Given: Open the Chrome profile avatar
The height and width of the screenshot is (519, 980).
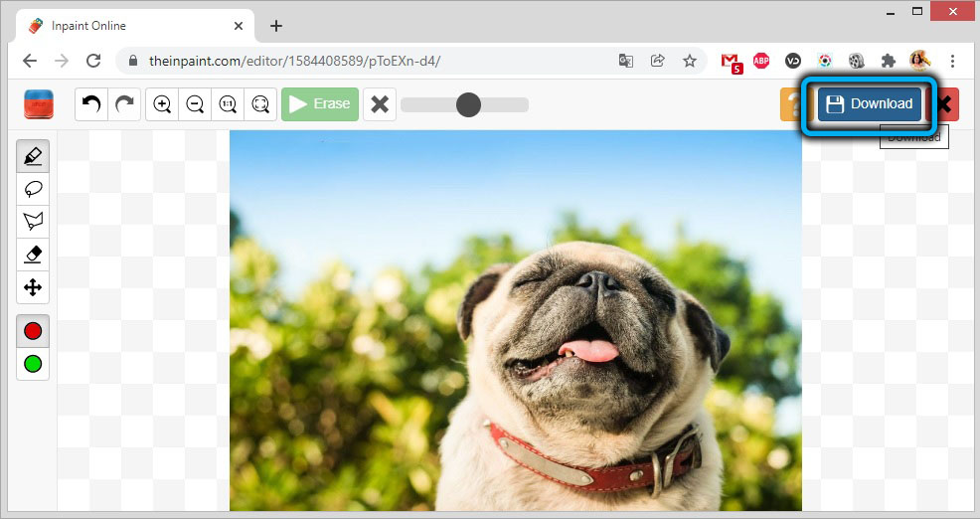Looking at the screenshot, I should pyautogui.click(x=920, y=61).
